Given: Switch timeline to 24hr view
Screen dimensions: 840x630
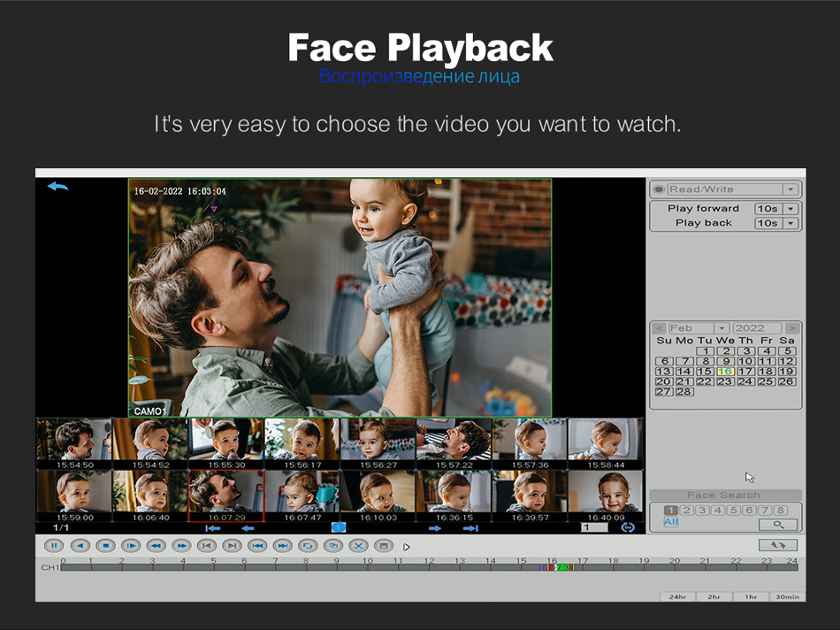Looking at the screenshot, I should (x=677, y=597).
